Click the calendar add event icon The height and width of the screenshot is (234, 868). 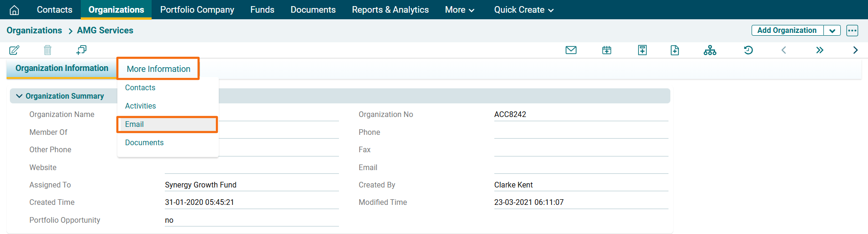click(607, 50)
